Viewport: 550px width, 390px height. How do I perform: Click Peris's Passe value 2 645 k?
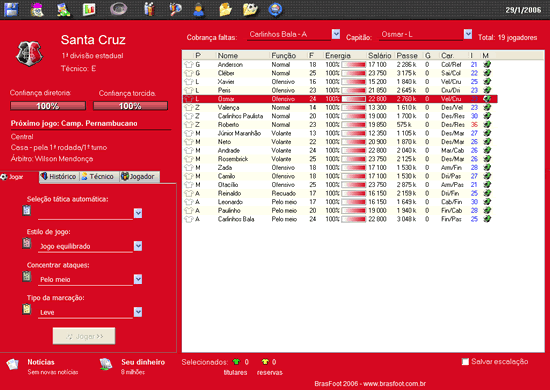(406, 90)
